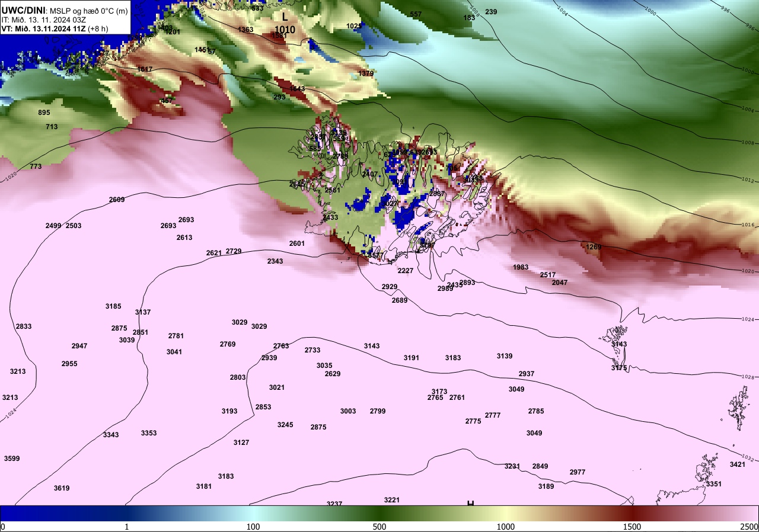Click the 2499 height value
Image resolution: width=759 pixels, height=532 pixels.
pyautogui.click(x=53, y=226)
